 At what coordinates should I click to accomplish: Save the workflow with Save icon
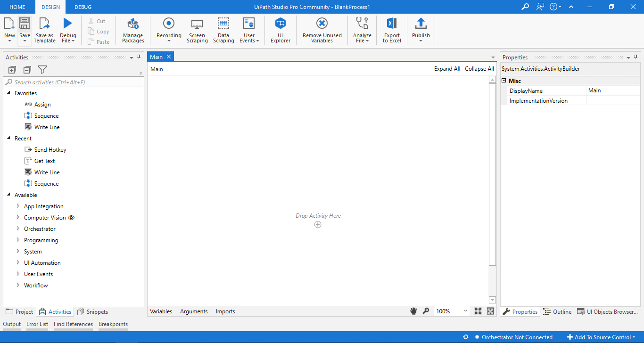(x=25, y=24)
